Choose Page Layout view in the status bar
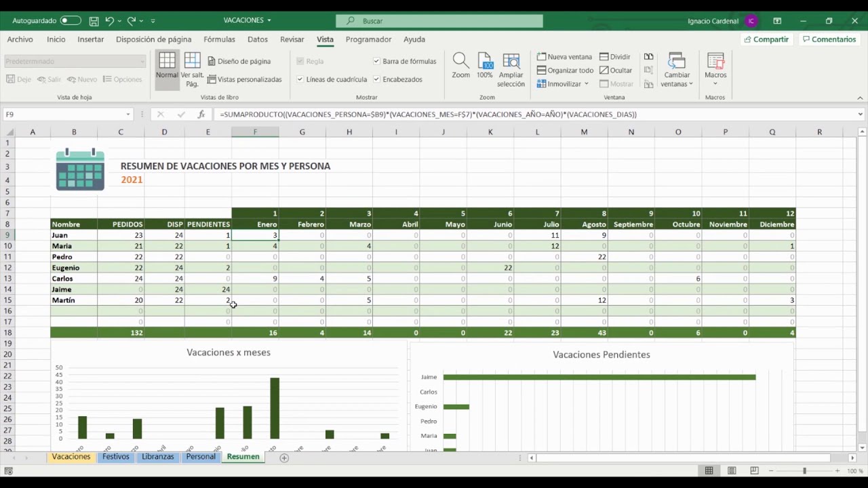 [732, 470]
